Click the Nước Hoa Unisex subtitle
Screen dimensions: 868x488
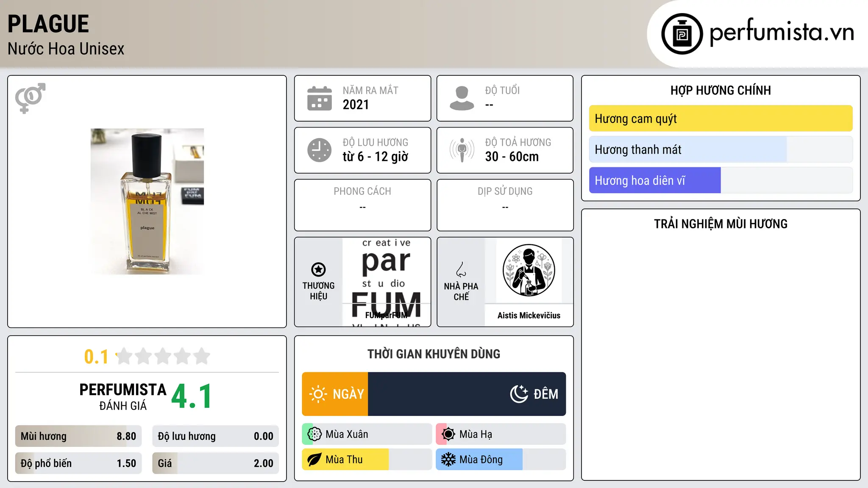66,49
